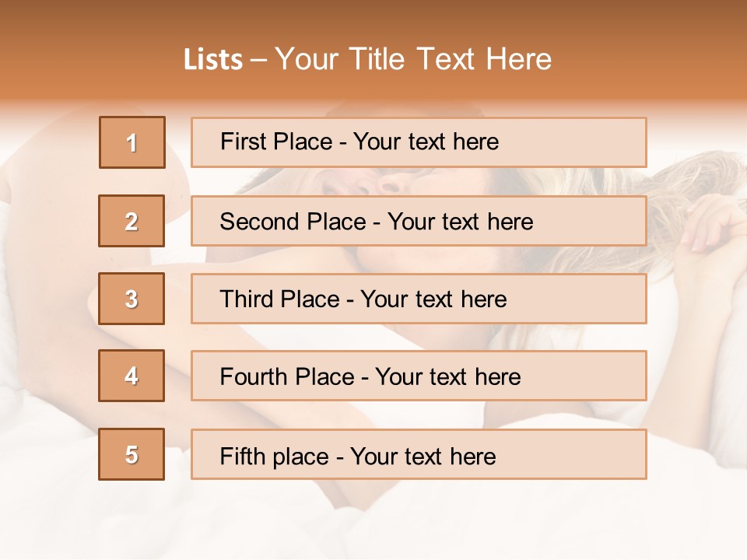Click empty orange header band above title
The width and height of the screenshot is (747, 560).
(373, 19)
